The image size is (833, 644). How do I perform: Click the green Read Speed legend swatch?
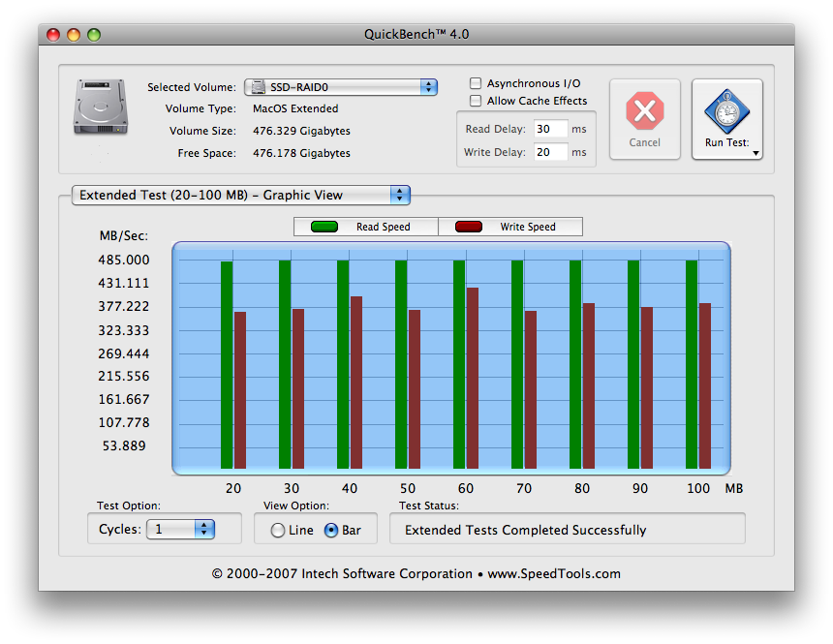(324, 227)
